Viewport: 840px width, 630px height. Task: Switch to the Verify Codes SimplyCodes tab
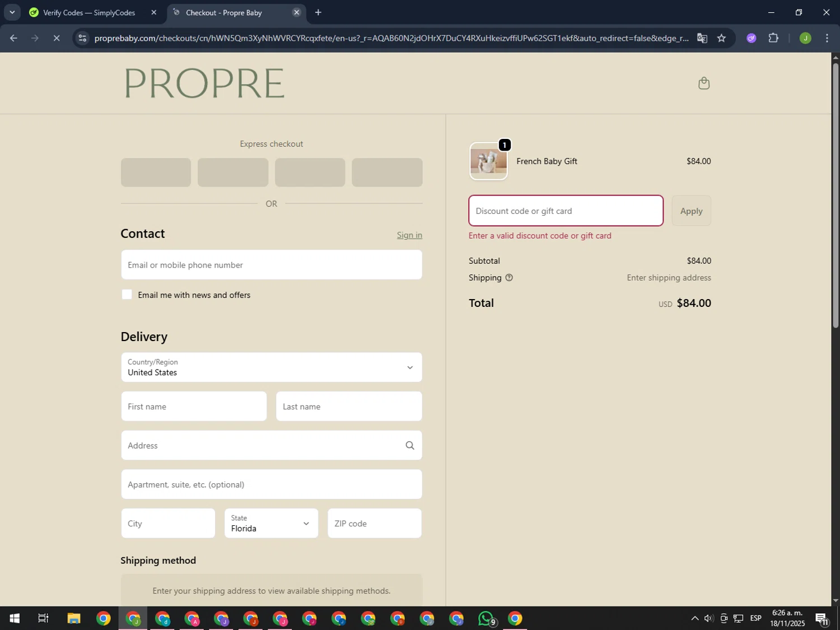pyautogui.click(x=90, y=12)
